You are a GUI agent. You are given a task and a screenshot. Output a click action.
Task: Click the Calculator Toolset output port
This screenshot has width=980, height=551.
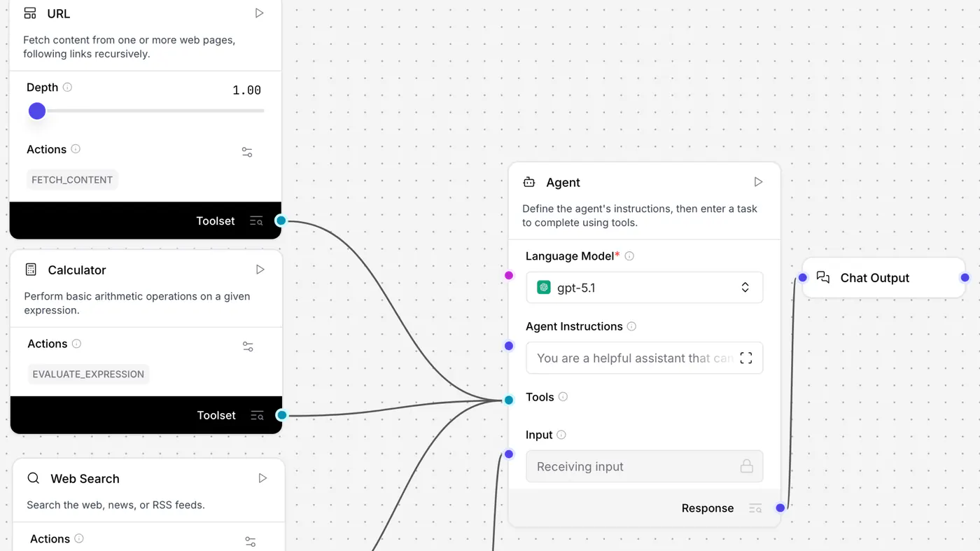(x=281, y=415)
